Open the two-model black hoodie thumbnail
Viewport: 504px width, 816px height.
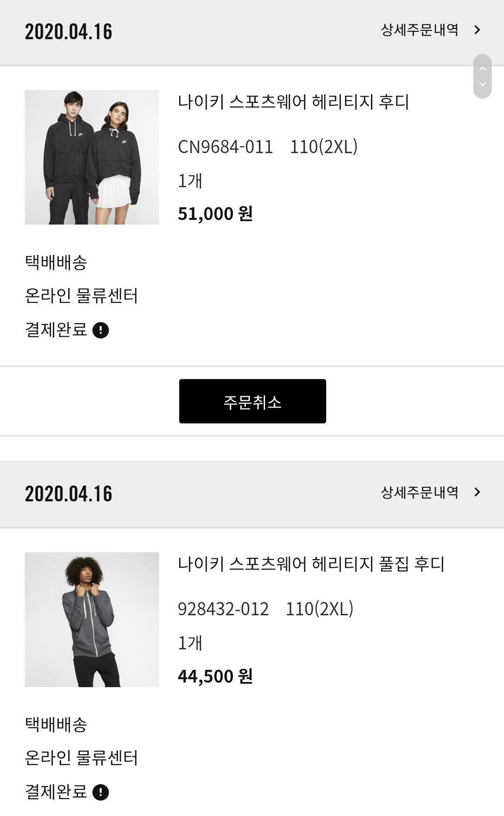click(92, 157)
